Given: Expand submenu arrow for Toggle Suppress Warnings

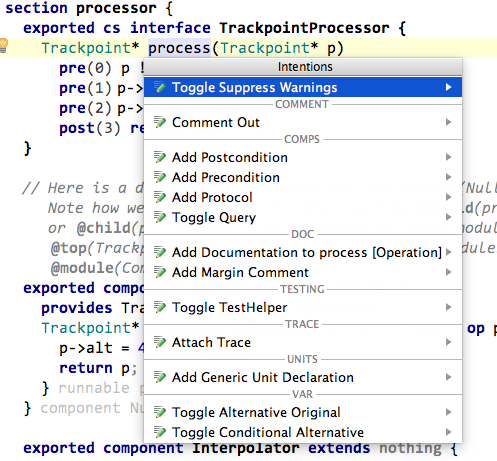Looking at the screenshot, I should pyautogui.click(x=449, y=87).
